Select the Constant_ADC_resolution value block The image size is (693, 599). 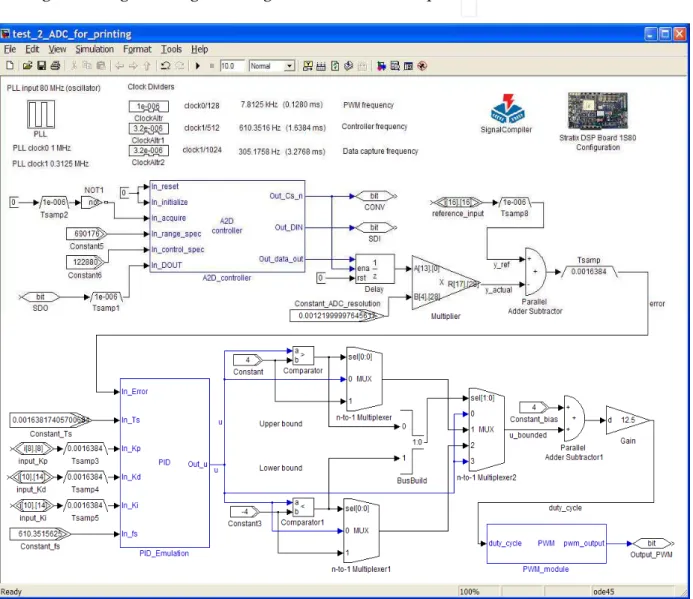point(337,316)
